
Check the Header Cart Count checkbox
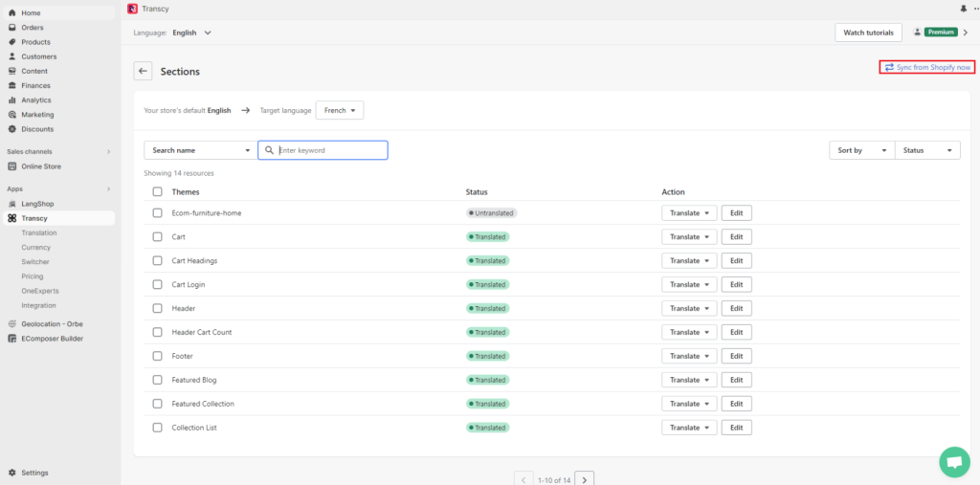(158, 332)
